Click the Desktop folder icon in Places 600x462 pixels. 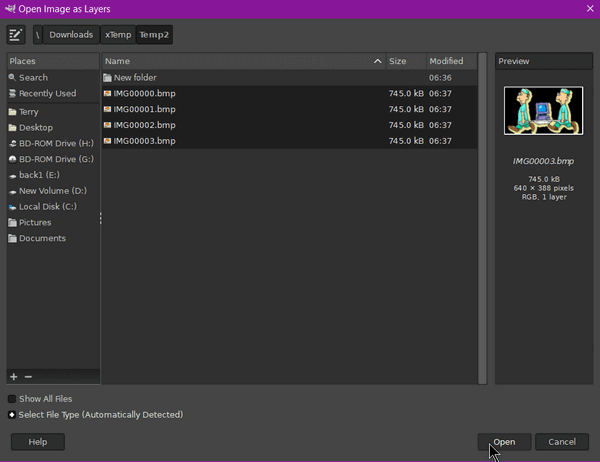(x=12, y=127)
